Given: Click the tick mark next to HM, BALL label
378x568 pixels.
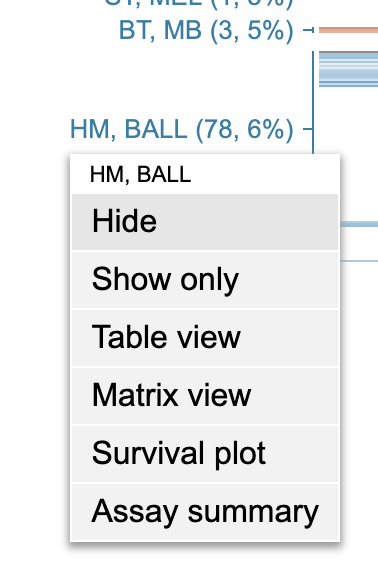Looking at the screenshot, I should click(x=307, y=129).
